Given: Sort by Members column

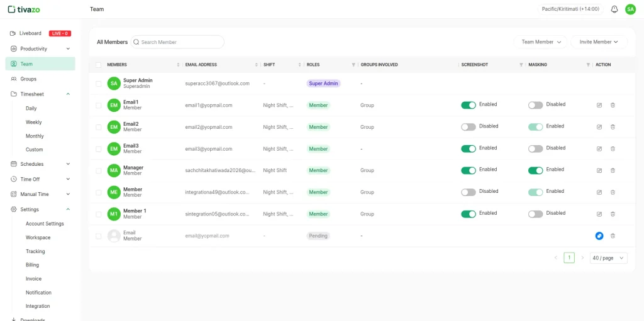Looking at the screenshot, I should [178, 65].
